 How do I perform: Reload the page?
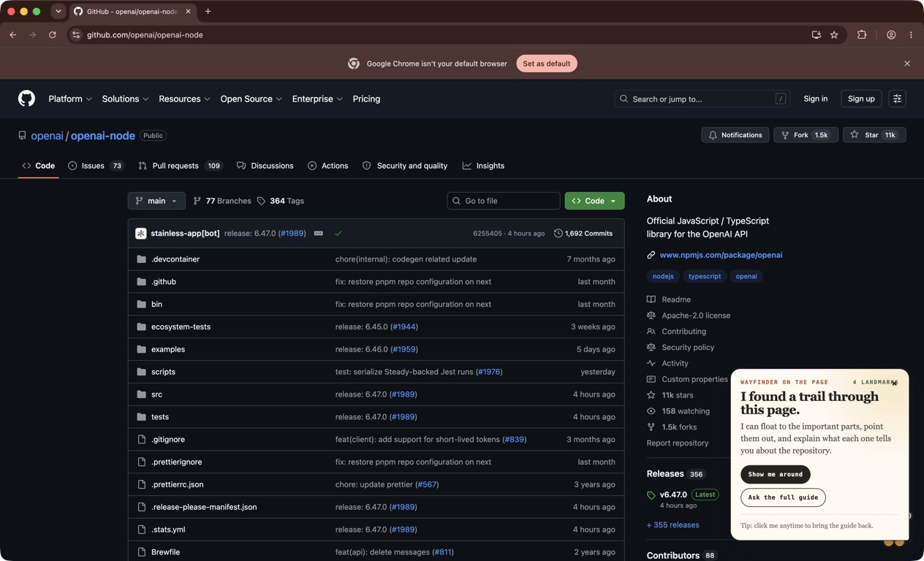pos(53,35)
